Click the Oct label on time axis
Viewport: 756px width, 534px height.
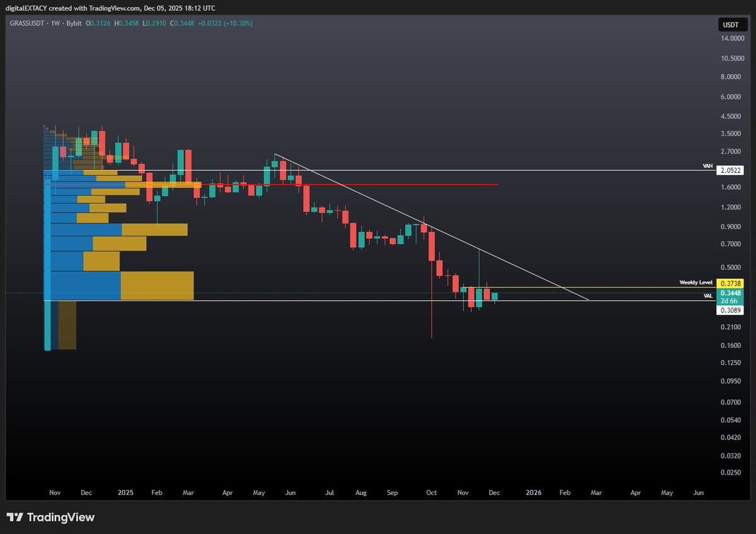(432, 492)
